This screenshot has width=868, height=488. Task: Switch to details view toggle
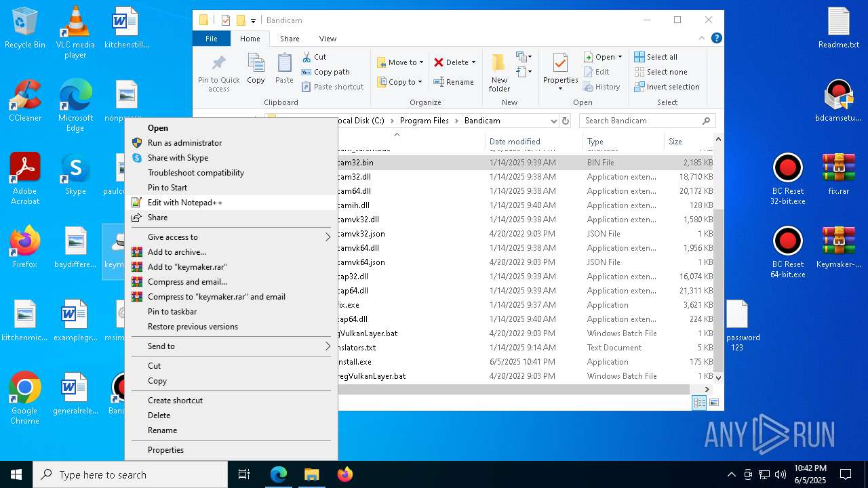pos(699,403)
